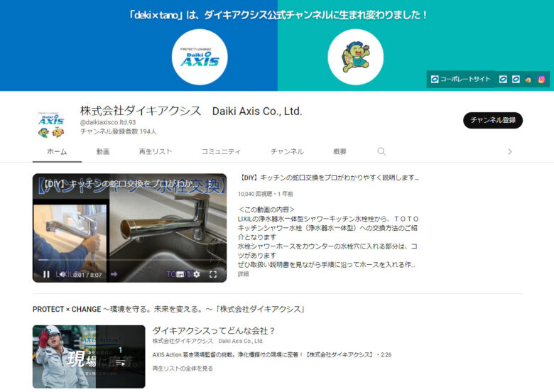Open the featured video title 【DIY】キッチンの蛇口交換

pos(329,178)
